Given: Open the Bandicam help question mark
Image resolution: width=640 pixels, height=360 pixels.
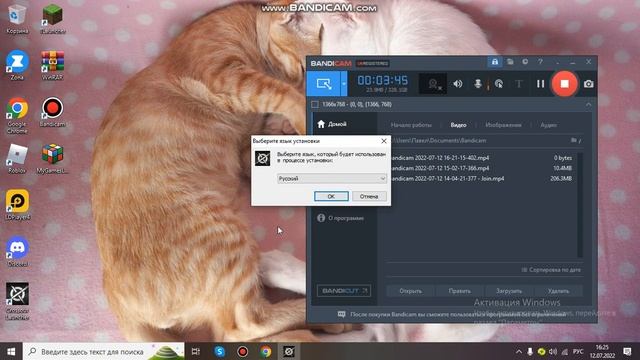Looking at the screenshot, I should point(540,62).
